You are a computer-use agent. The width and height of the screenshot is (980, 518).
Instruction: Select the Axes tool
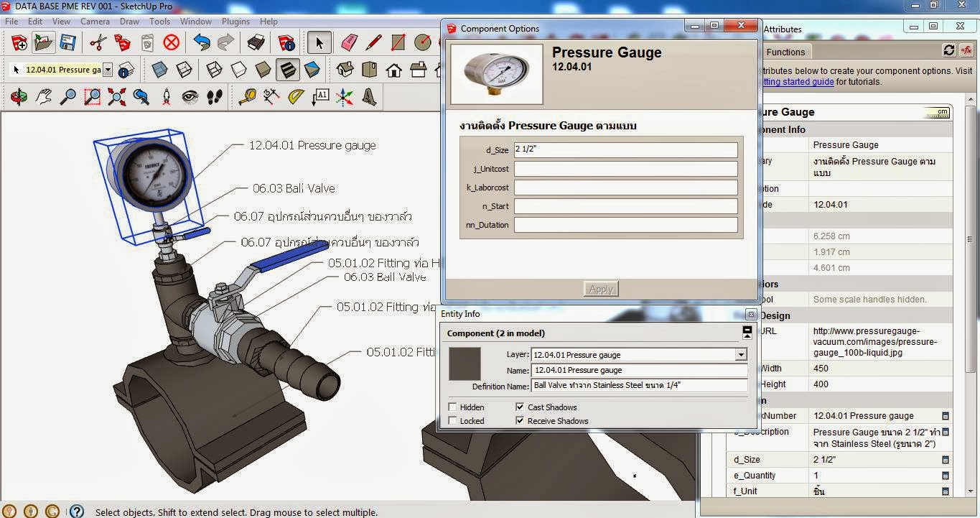(345, 96)
